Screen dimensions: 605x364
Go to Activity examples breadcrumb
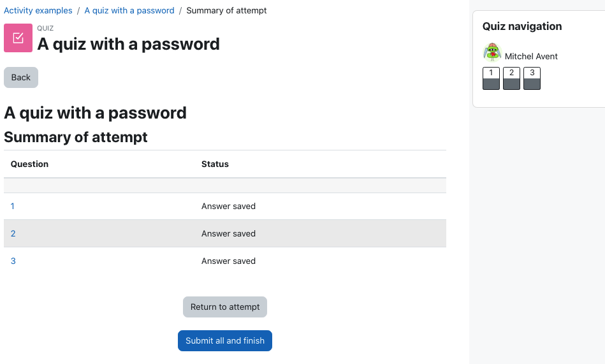38,10
